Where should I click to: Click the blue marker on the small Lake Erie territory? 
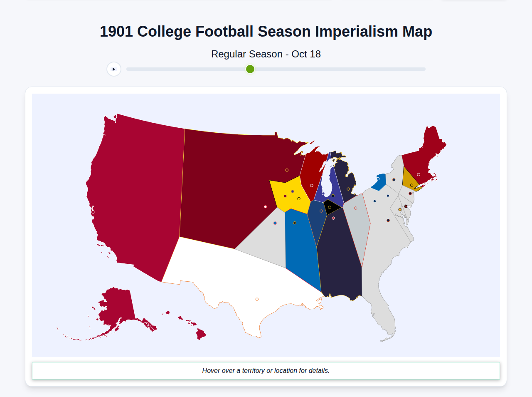pos(378,179)
